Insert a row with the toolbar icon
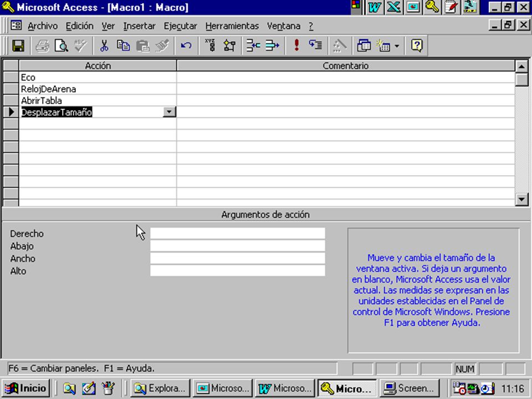Viewport: 532px width, 399px height. coord(253,45)
